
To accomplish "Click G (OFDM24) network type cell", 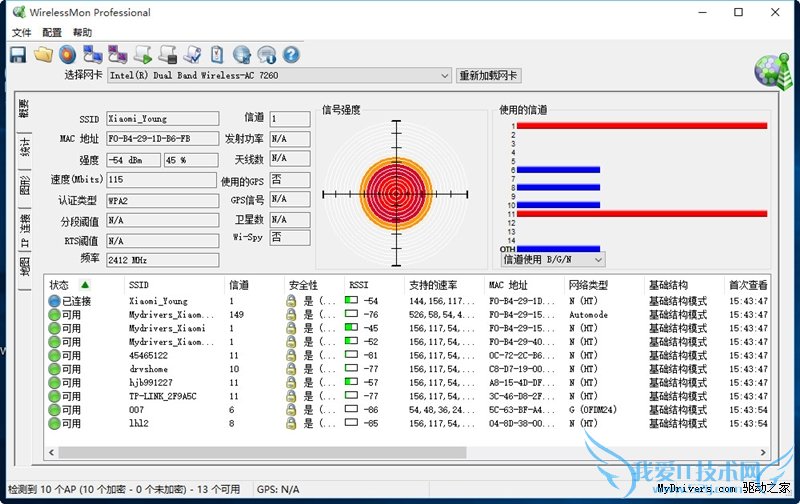I will (593, 410).
